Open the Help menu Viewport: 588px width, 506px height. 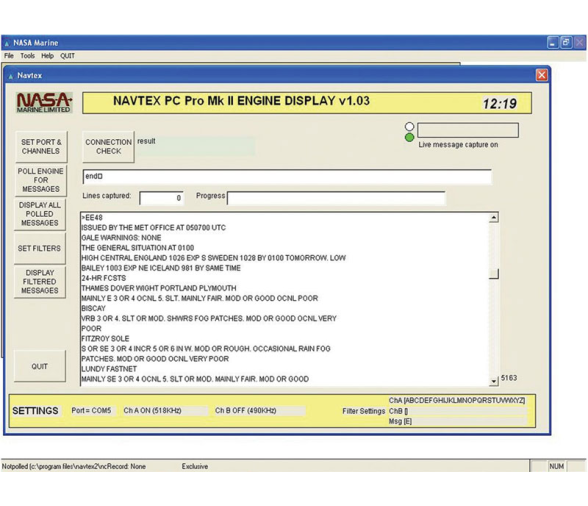(x=47, y=56)
